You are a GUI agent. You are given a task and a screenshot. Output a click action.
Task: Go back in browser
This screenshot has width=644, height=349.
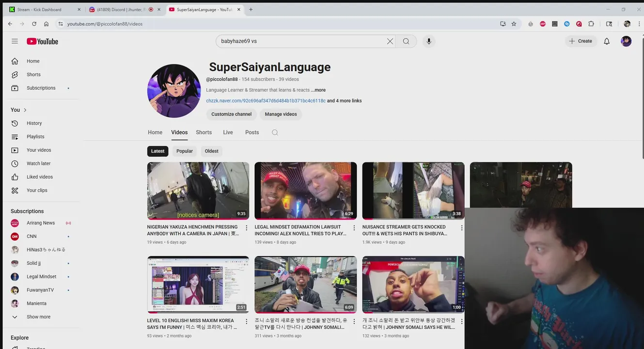pos(10,24)
